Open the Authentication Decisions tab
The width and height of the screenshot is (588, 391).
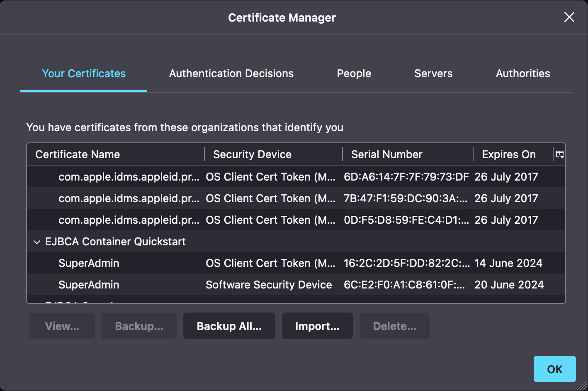point(231,73)
